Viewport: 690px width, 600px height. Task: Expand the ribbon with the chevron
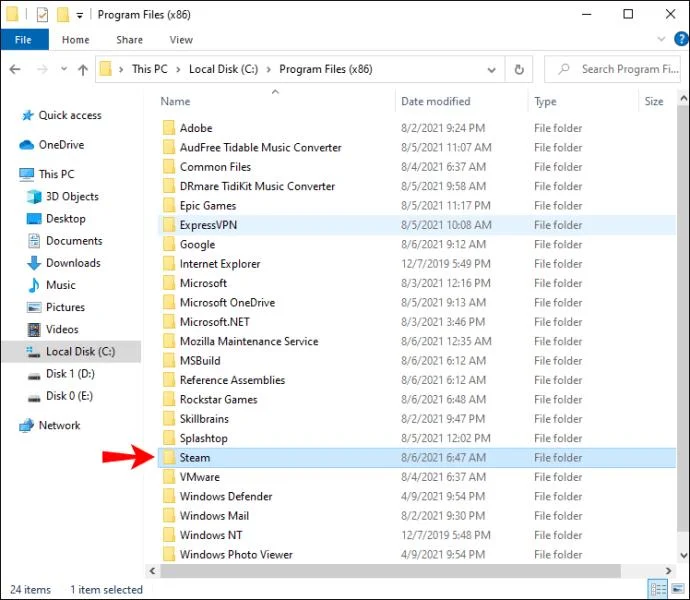661,39
